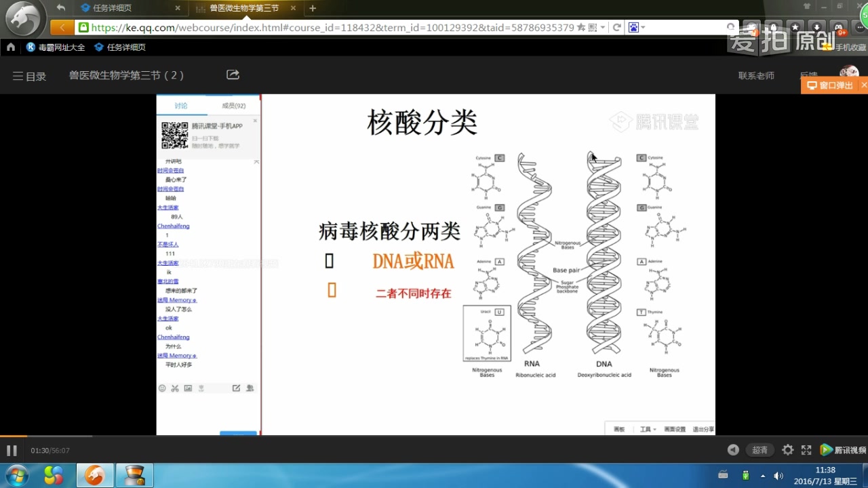
Task: Open the 任务详细页 bookmark
Action: click(x=120, y=47)
